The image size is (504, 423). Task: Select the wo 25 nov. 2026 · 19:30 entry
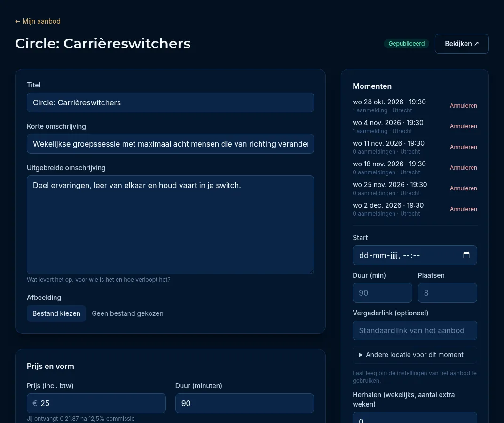[x=390, y=185]
